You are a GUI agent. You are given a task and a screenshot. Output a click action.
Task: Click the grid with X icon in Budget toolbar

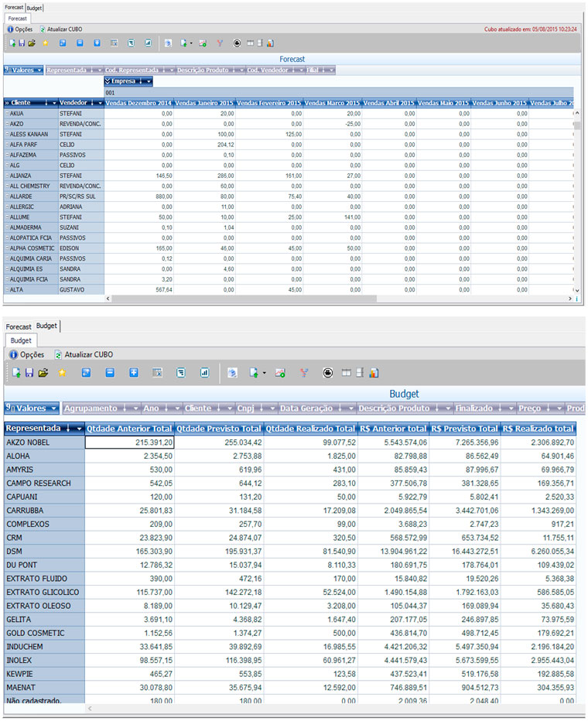tap(157, 373)
